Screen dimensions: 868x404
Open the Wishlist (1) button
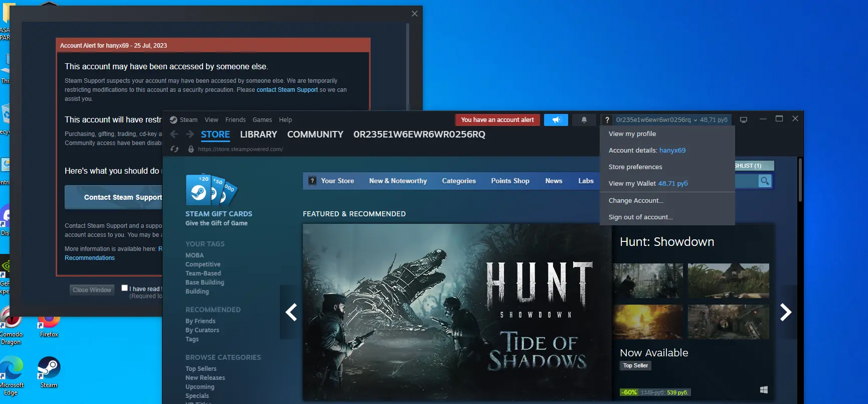point(754,166)
